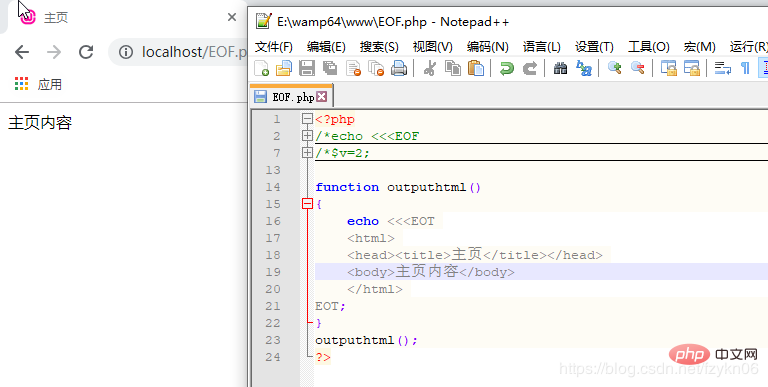Open the 语言(L) menu
This screenshot has width=768, height=387.
pyautogui.click(x=541, y=47)
